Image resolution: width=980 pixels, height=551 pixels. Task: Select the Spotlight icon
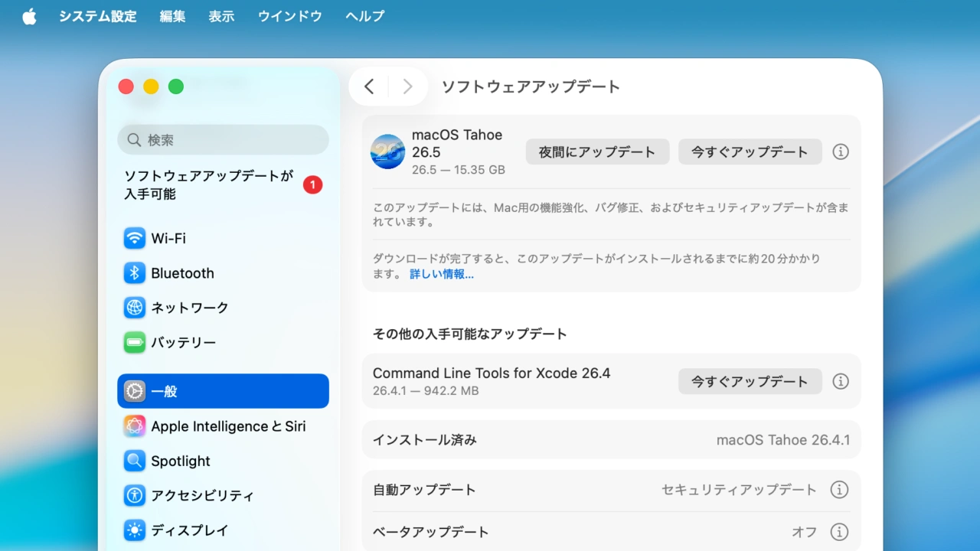click(135, 461)
